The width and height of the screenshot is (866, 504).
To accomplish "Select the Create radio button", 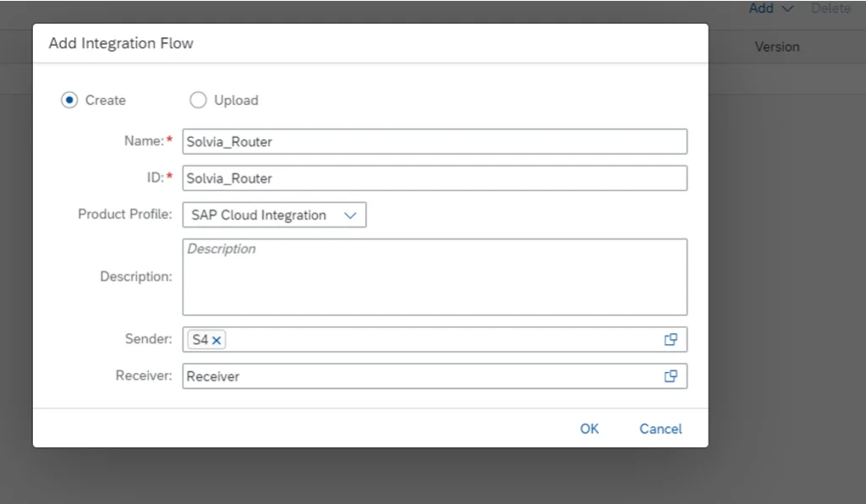I will tap(69, 100).
